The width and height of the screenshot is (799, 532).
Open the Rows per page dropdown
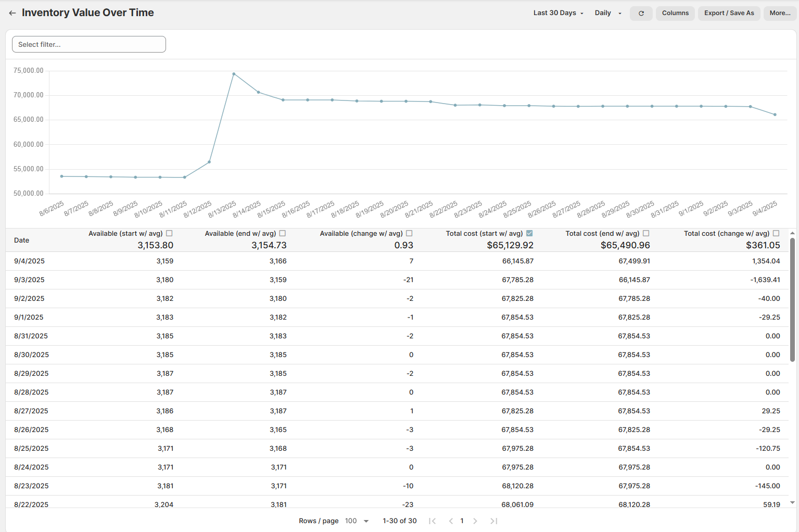tap(357, 521)
